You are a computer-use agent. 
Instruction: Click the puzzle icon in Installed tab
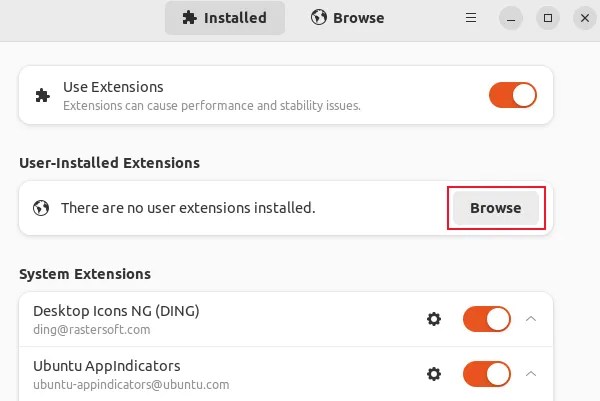(189, 18)
